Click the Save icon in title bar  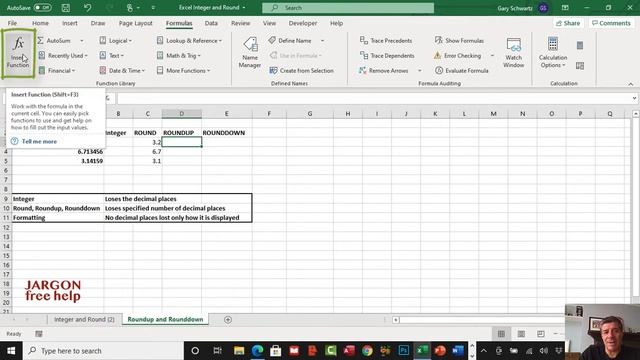coord(66,7)
